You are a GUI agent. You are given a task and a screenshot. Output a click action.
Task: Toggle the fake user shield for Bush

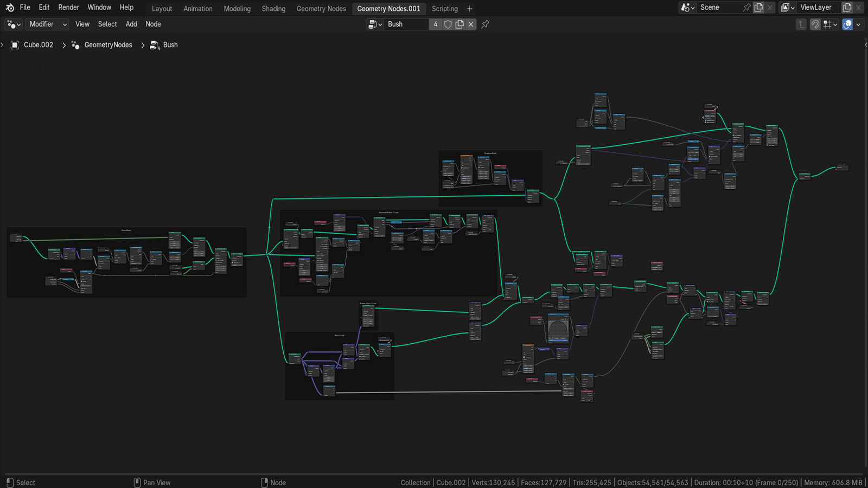[447, 24]
